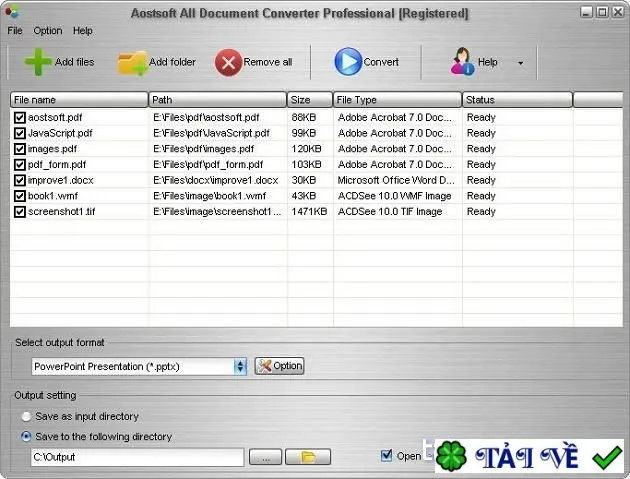
Task: Expand the Help toolbar dropdown arrow
Action: (x=520, y=63)
